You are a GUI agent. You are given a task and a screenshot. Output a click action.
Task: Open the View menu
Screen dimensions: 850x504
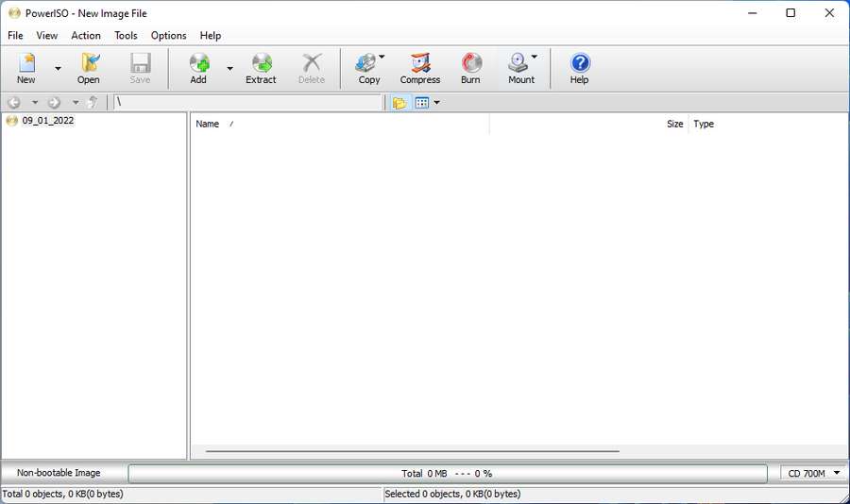coord(47,35)
